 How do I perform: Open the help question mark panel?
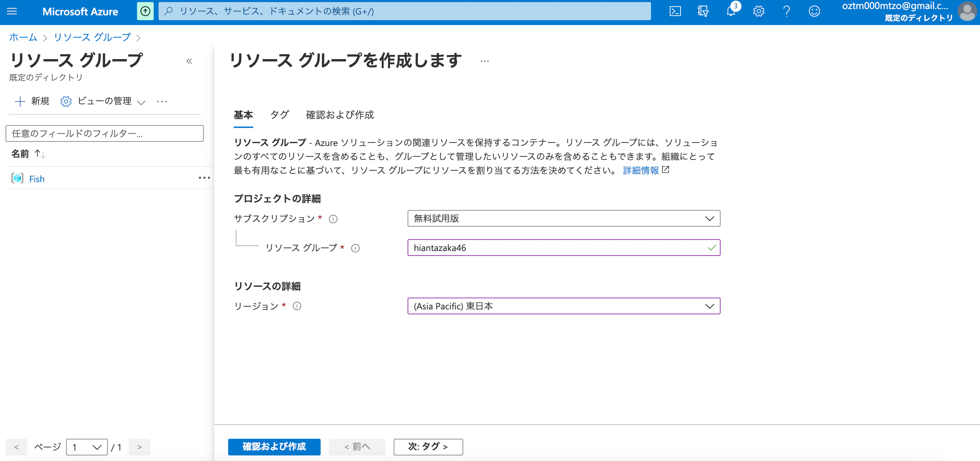click(786, 11)
